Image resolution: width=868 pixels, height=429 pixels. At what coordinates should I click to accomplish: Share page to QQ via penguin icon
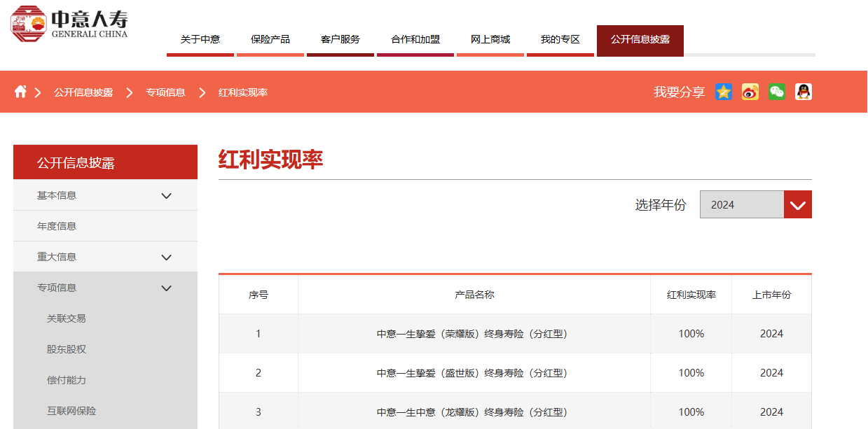pyautogui.click(x=803, y=92)
